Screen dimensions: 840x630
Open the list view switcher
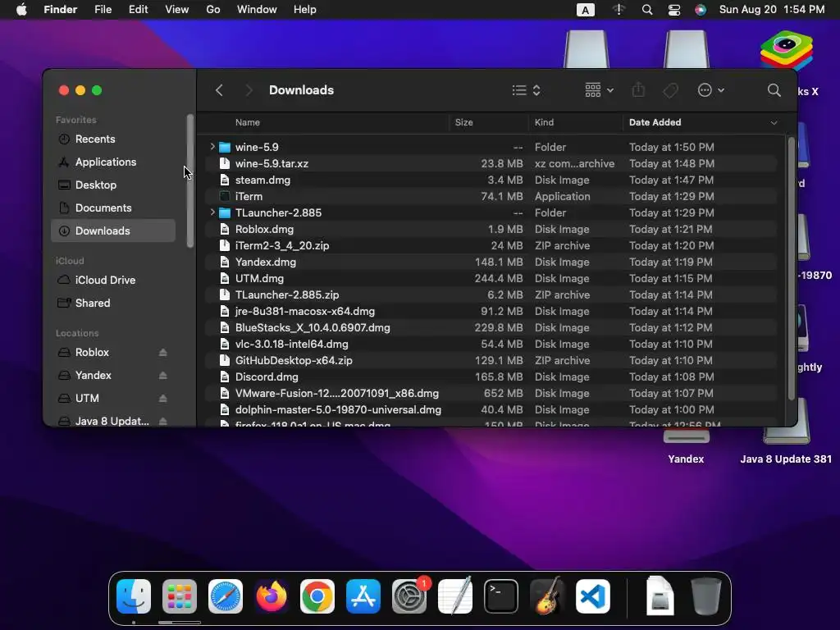526,90
